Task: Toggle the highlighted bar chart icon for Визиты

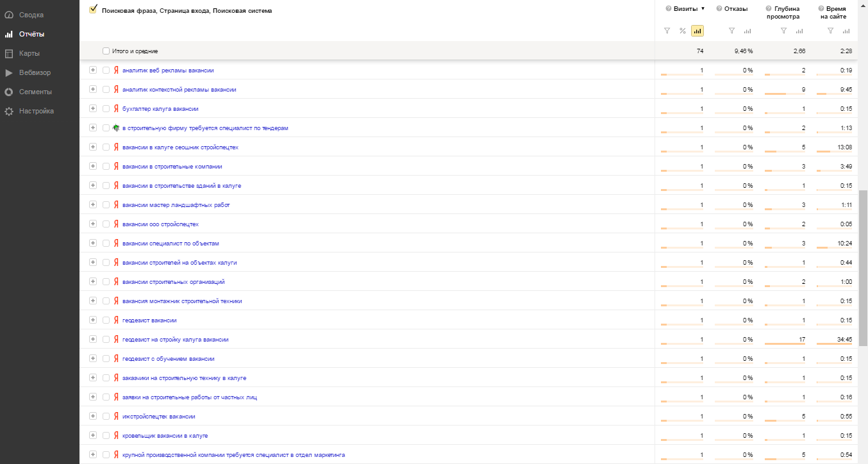Action: [697, 31]
